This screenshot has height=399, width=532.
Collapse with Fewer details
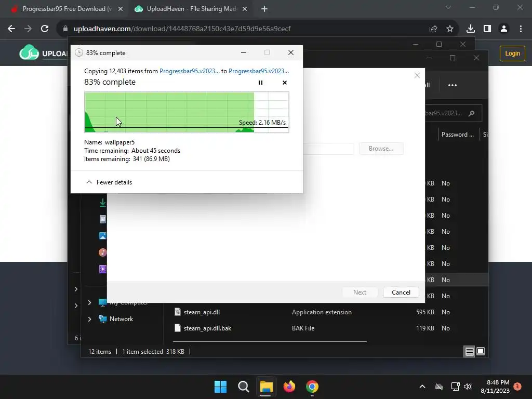[x=109, y=182]
